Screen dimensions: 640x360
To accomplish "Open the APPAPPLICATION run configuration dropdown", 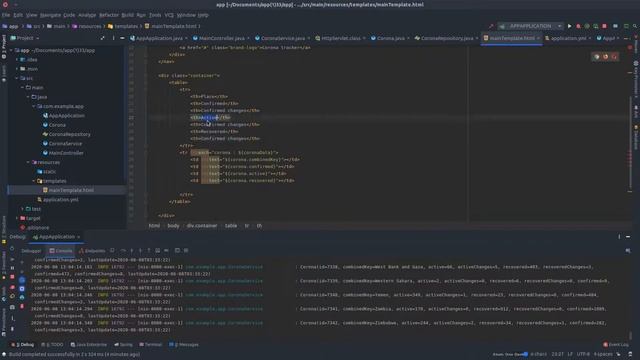I will click(x=530, y=26).
